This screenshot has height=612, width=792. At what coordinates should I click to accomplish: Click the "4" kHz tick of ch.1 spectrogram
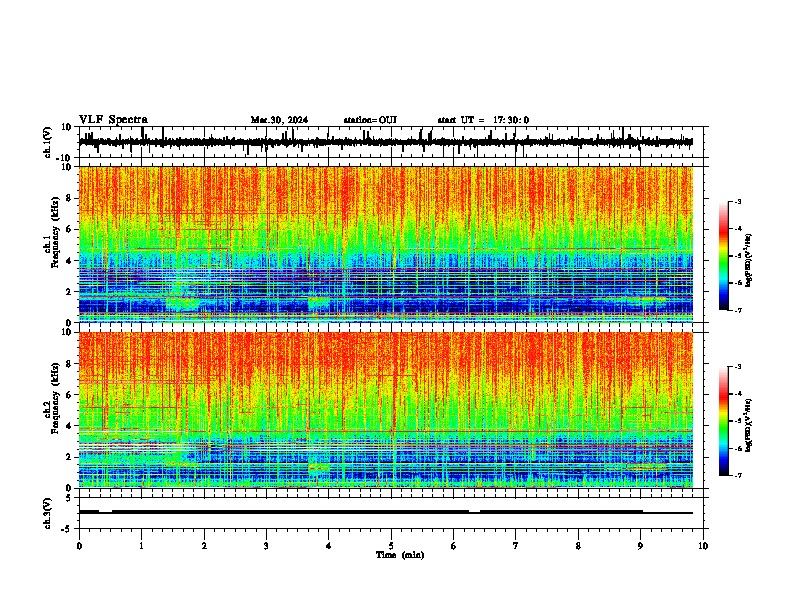69,261
